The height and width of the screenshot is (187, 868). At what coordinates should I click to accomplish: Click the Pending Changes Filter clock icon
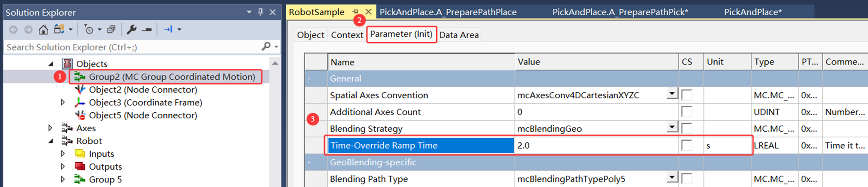pyautogui.click(x=88, y=30)
